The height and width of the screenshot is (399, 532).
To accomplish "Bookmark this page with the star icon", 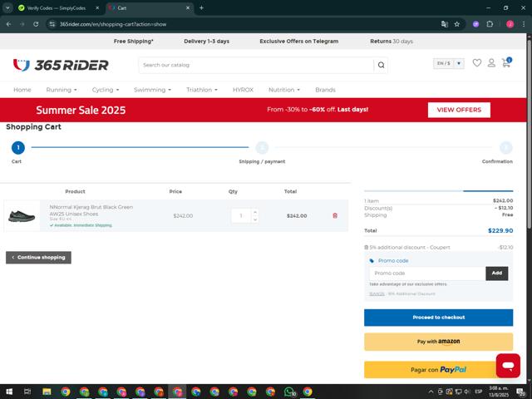I will [x=457, y=24].
